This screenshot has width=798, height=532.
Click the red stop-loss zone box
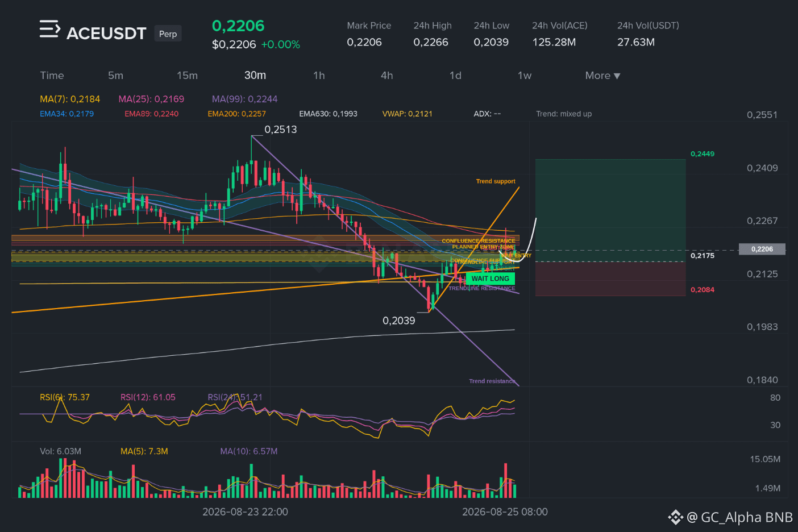click(x=610, y=279)
